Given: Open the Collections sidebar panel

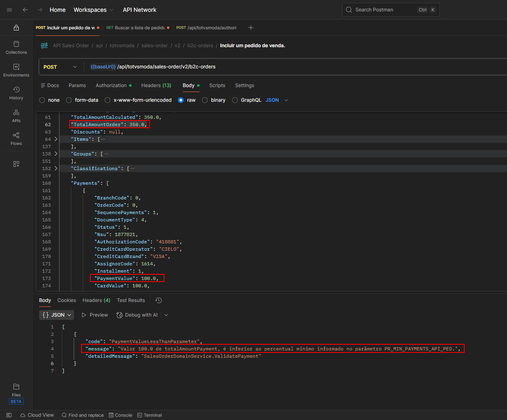Looking at the screenshot, I should 16,48.
